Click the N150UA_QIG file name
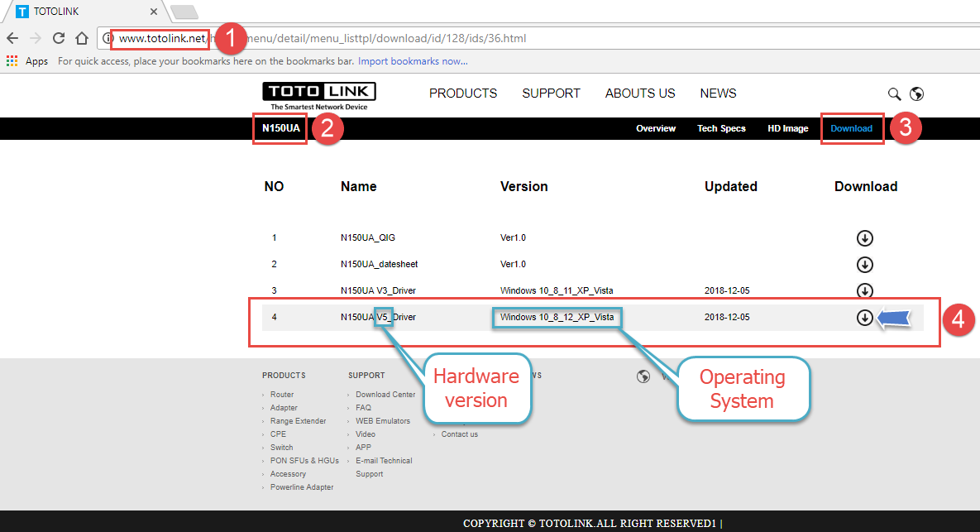This screenshot has width=980, height=532. pyautogui.click(x=367, y=237)
